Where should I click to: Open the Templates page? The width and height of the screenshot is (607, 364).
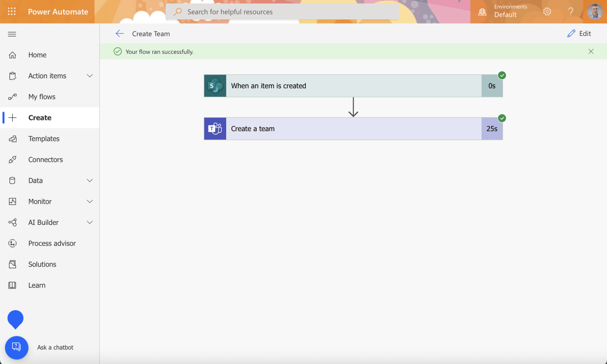[x=44, y=139]
